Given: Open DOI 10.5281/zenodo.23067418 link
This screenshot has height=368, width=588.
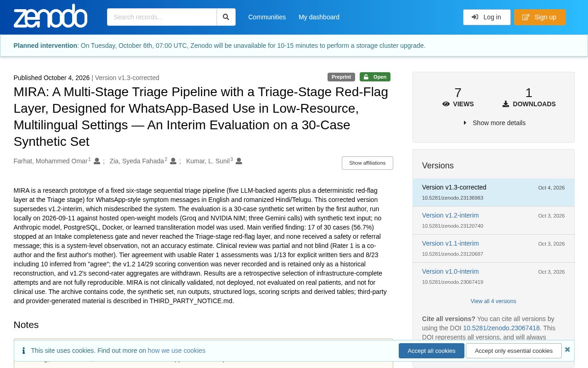Looking at the screenshot, I should (501, 328).
